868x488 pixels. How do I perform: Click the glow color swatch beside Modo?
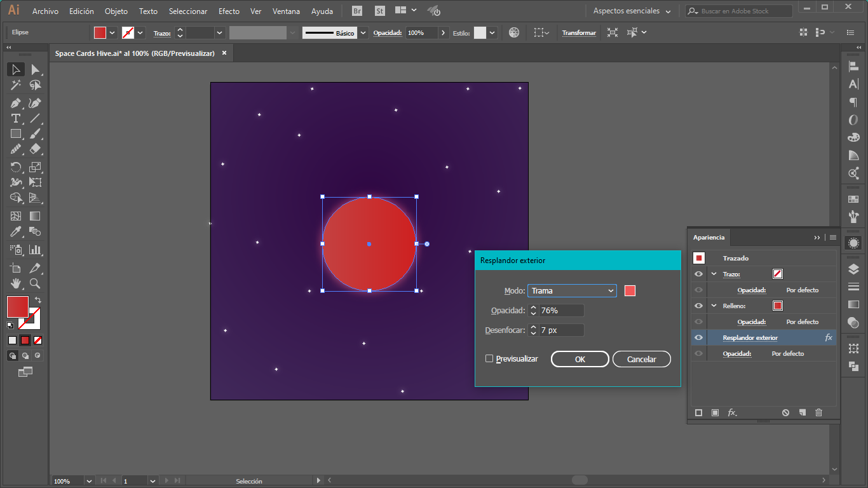pos(630,290)
